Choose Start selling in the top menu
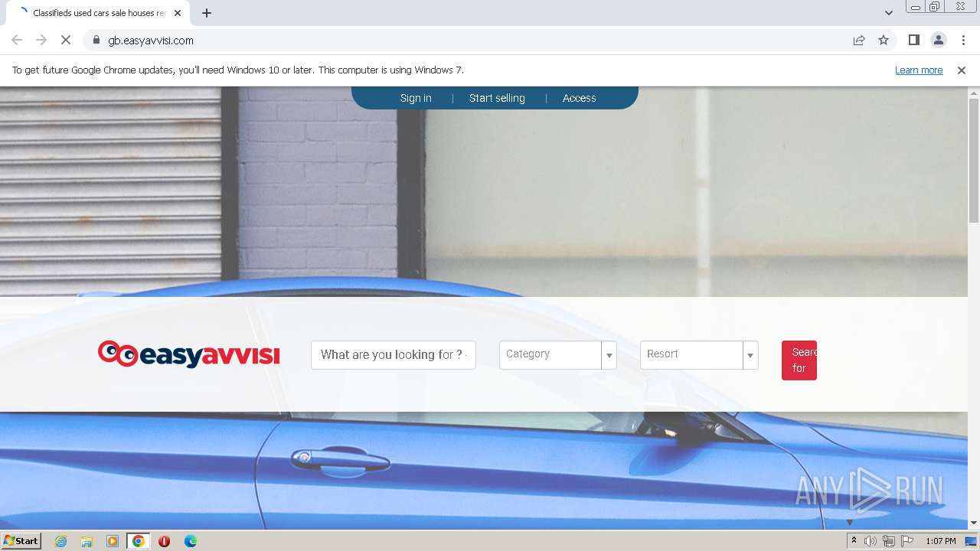 [x=497, y=98]
